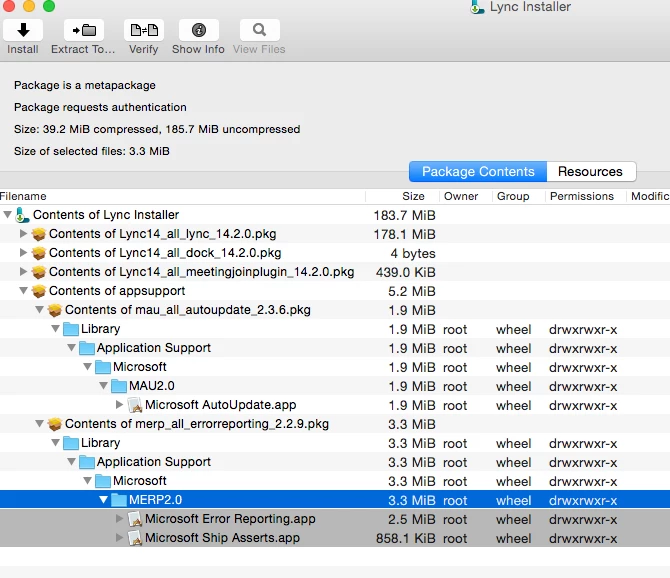670x578 pixels.
Task: Switch to the Resources tab
Action: 591,171
